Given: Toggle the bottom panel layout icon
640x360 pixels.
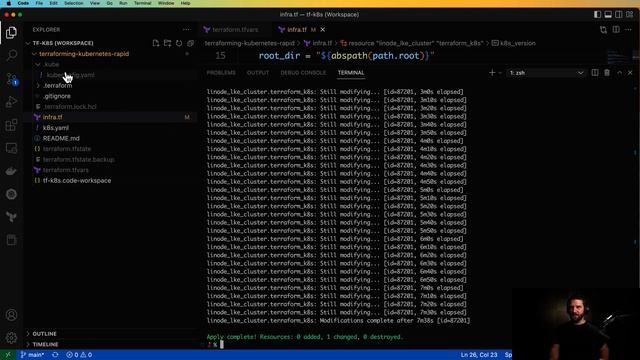Looking at the screenshot, I should click(608, 15).
